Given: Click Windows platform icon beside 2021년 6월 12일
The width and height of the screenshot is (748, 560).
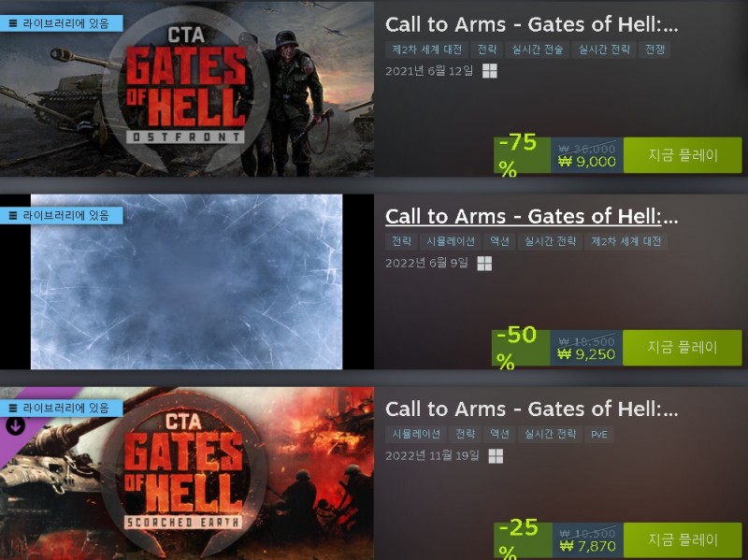Looking at the screenshot, I should tap(489, 71).
